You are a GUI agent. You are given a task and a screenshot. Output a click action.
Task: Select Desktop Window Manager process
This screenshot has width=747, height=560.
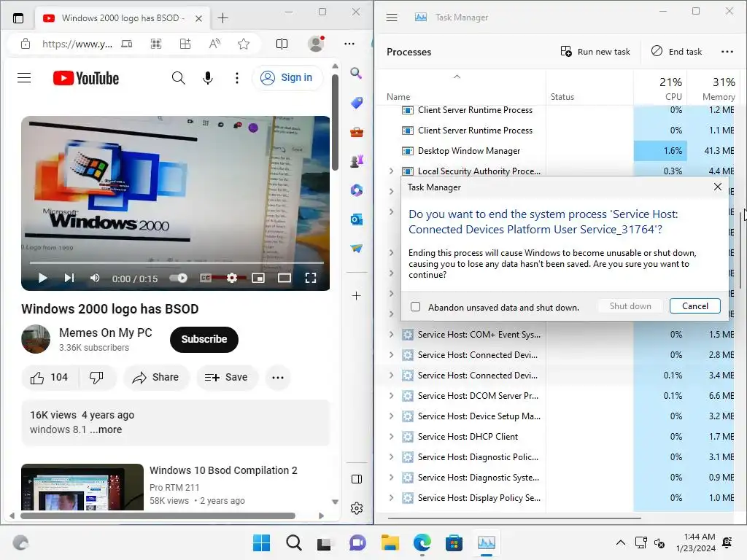pyautogui.click(x=469, y=151)
